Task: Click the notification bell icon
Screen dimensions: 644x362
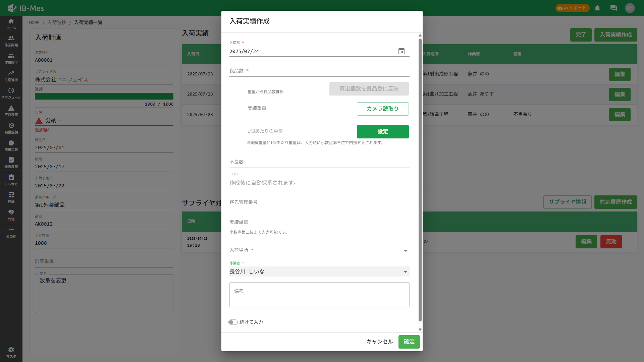Action: (597, 8)
